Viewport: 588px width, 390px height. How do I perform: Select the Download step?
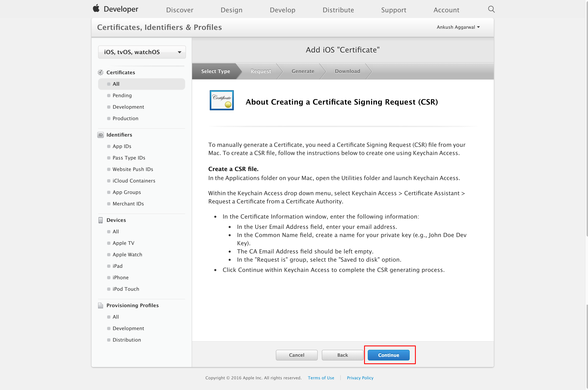(x=347, y=71)
